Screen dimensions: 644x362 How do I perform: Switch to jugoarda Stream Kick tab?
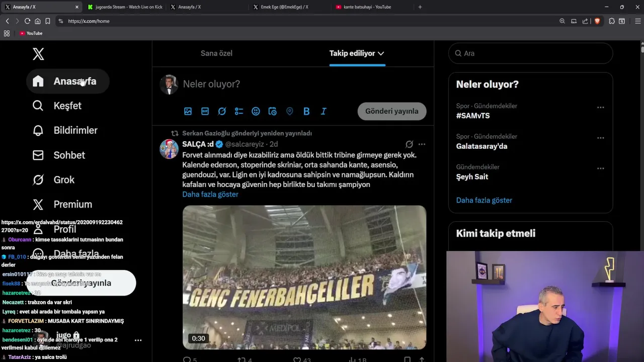tap(124, 7)
